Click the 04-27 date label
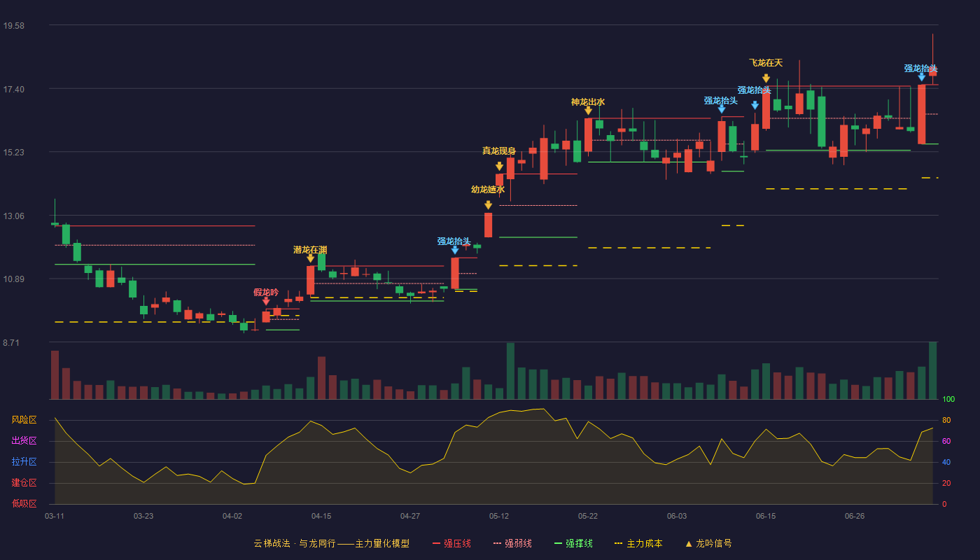The height and width of the screenshot is (560, 980). click(410, 516)
